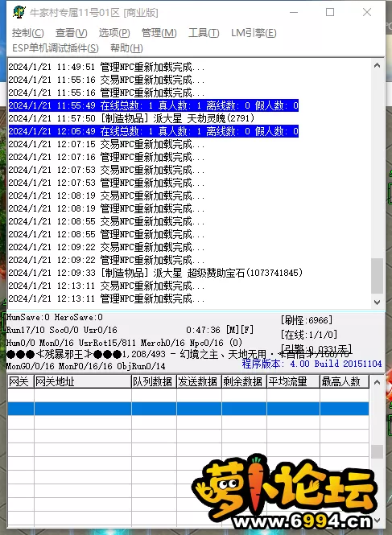392x535 pixels.
Task: Click the 网关地址 column header
Action: click(x=83, y=381)
